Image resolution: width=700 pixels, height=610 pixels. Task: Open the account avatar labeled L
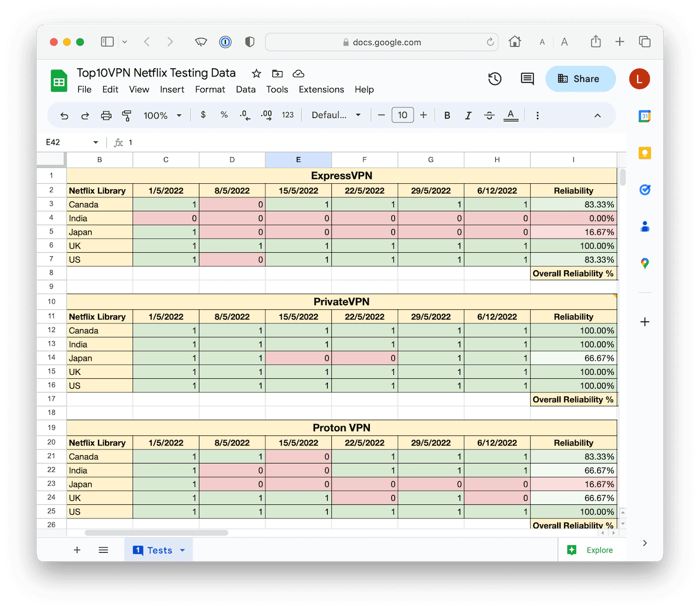(639, 79)
